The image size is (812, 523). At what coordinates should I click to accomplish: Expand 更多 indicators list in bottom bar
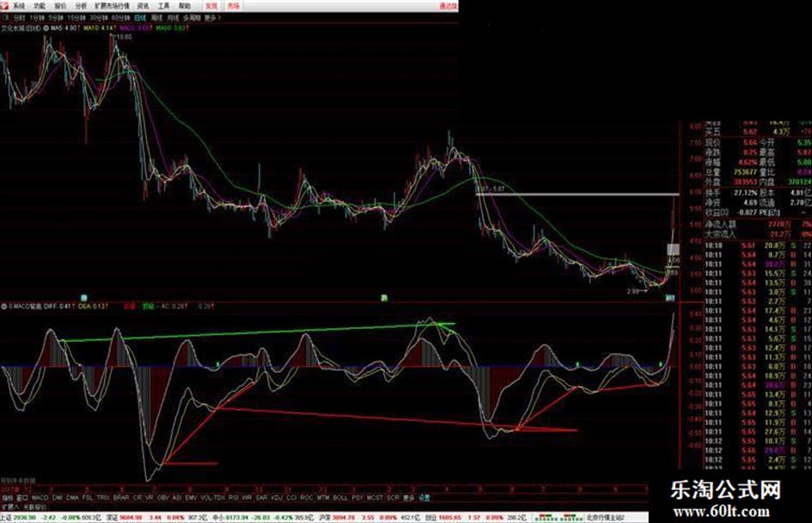click(409, 497)
